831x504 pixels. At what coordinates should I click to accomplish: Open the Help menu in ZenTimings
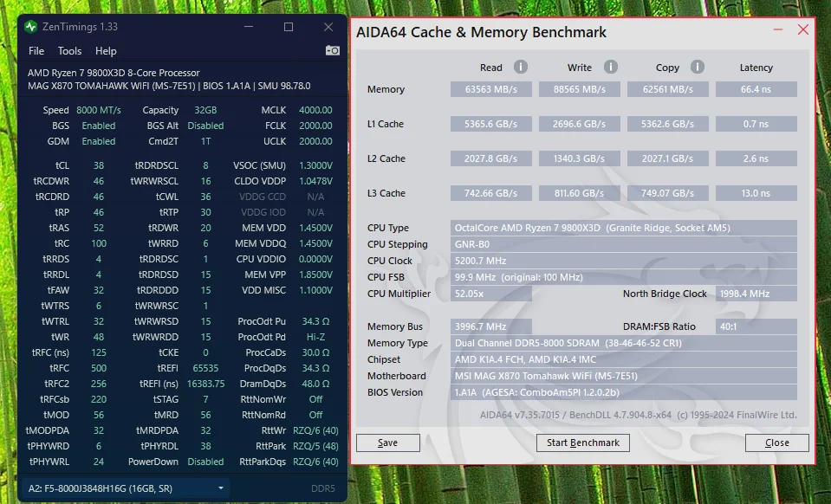coord(106,51)
